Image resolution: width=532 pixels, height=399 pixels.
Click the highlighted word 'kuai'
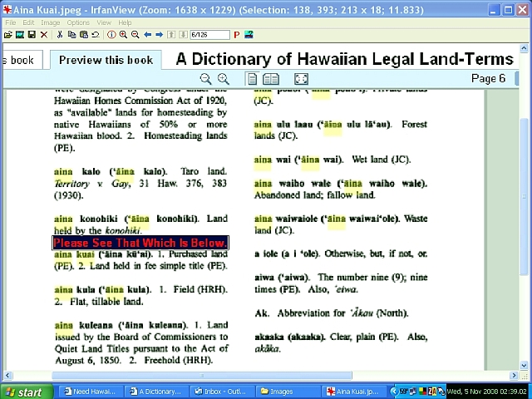pyautogui.click(x=85, y=254)
